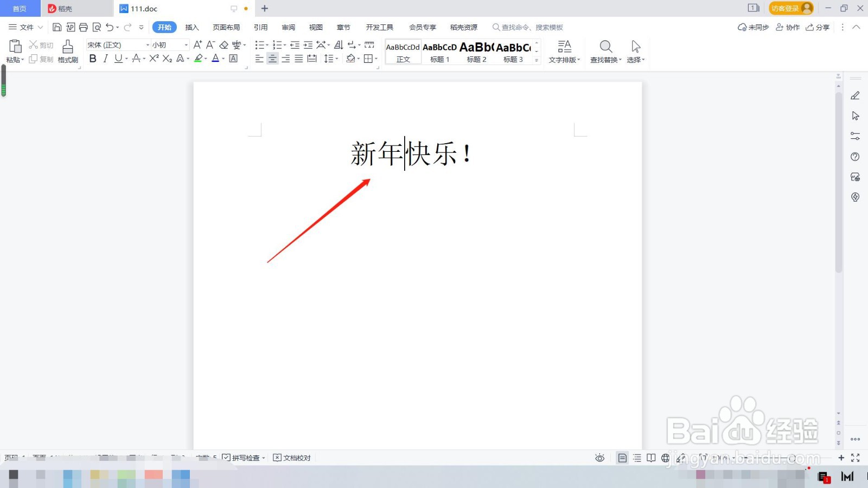Image resolution: width=868 pixels, height=488 pixels.
Task: Decrease indent icon in paragraph group
Action: 295,45
